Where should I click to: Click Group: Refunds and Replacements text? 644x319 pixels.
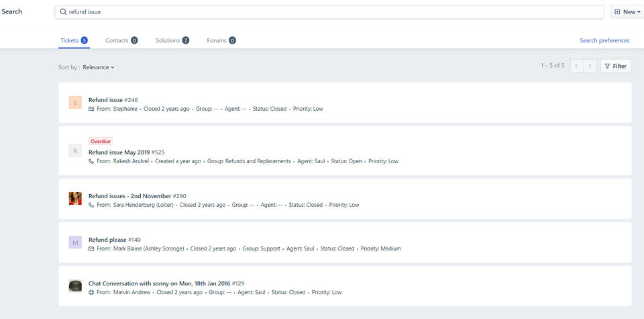[249, 161]
